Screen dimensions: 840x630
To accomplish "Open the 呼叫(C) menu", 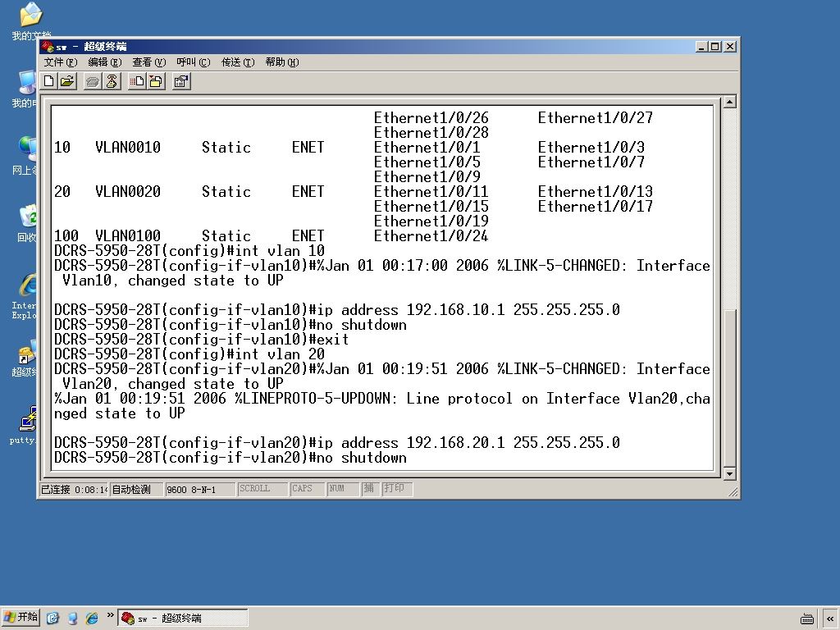I will point(194,62).
